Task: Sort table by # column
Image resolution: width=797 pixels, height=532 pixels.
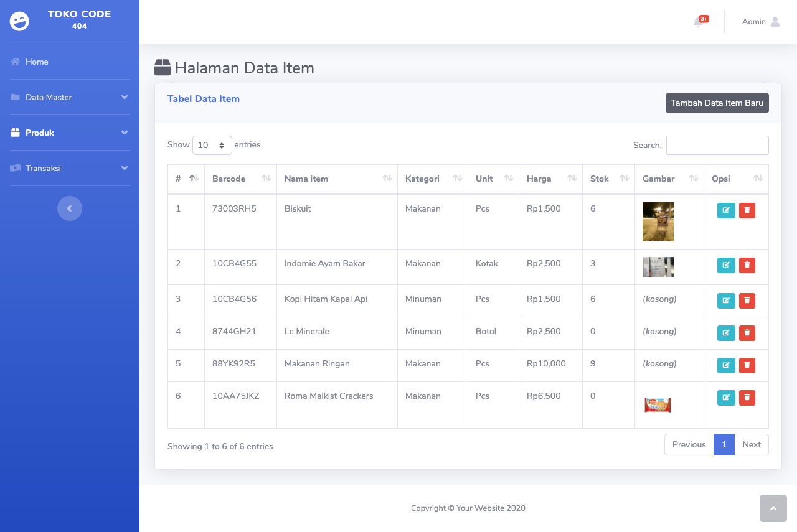Action: coord(186,179)
